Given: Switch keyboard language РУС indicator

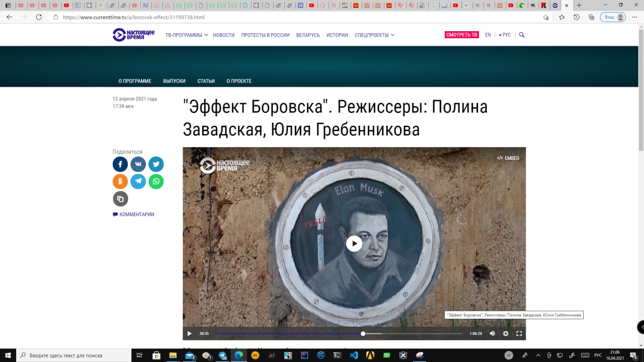Looking at the screenshot, I should 598,355.
